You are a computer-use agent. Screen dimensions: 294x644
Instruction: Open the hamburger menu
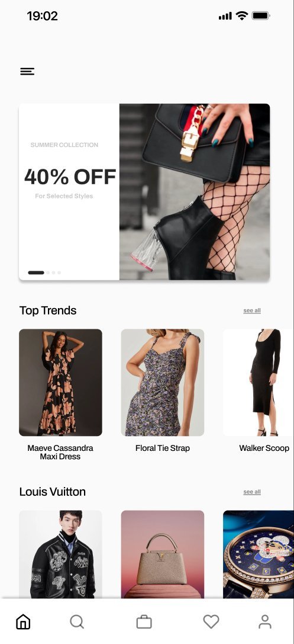pyautogui.click(x=27, y=72)
